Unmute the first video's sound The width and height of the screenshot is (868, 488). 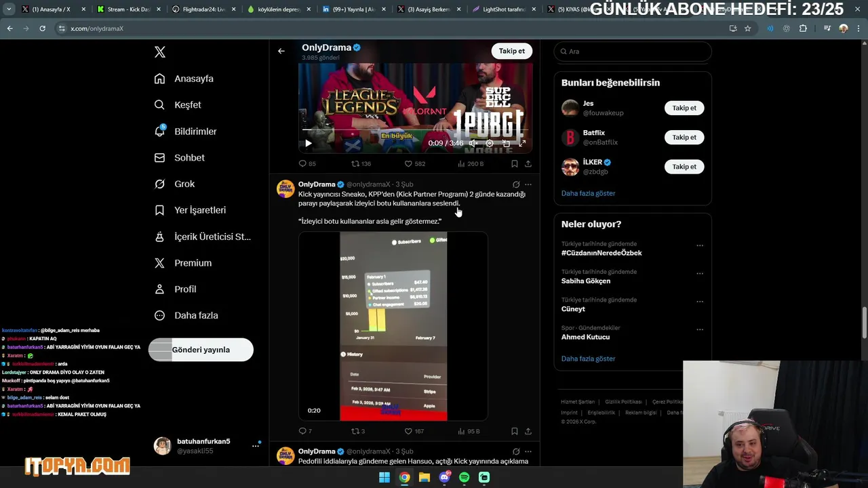tap(473, 143)
